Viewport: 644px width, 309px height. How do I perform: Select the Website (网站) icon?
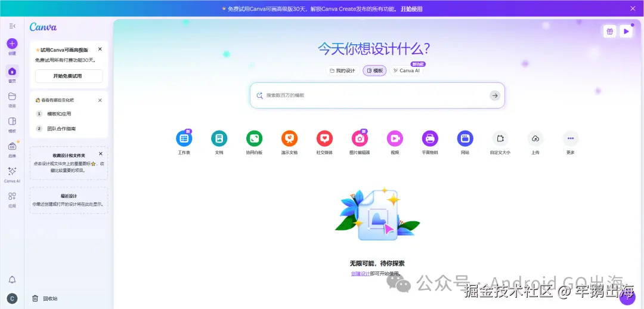click(465, 138)
